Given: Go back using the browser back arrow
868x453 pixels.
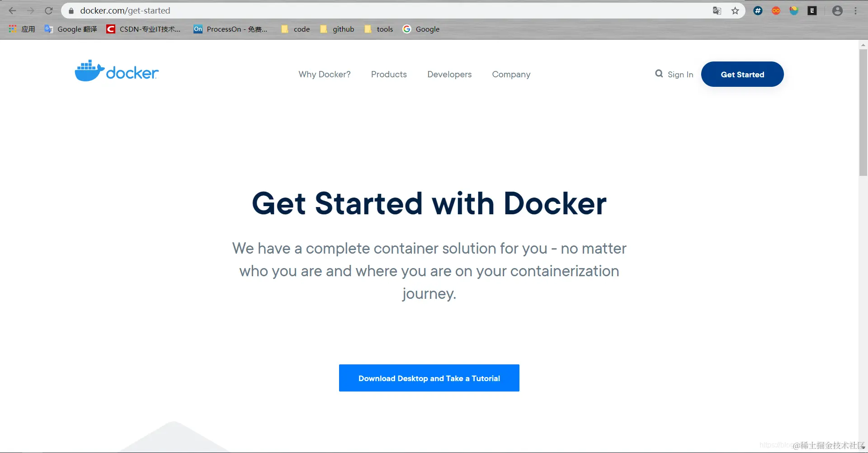Looking at the screenshot, I should (13, 11).
